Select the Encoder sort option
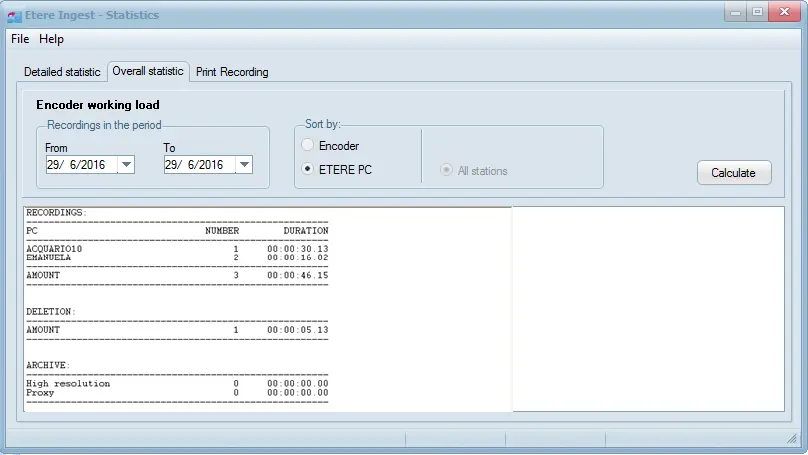Viewport: 808px width, 455px height. [x=308, y=146]
